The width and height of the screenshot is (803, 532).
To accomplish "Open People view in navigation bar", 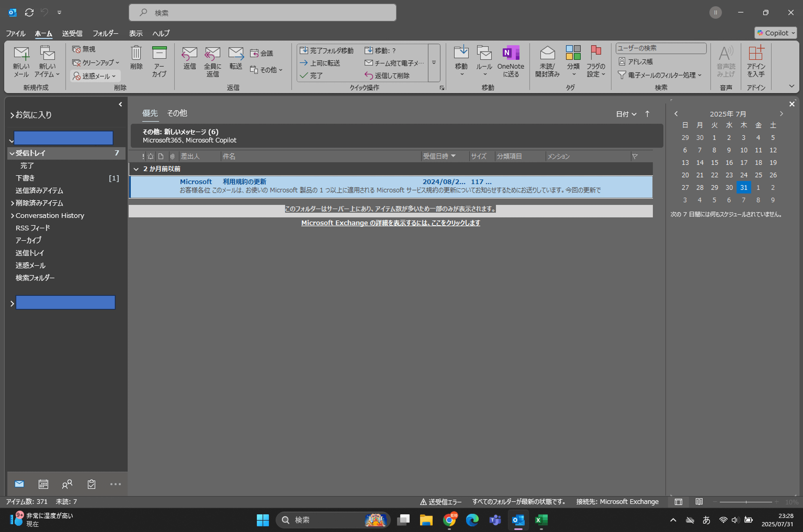I will pos(67,484).
